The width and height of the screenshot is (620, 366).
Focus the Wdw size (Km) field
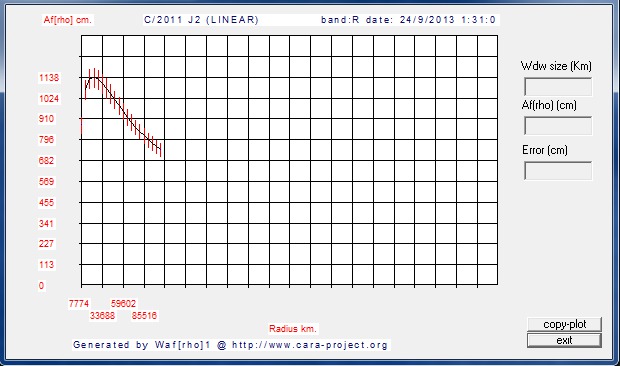click(558, 87)
